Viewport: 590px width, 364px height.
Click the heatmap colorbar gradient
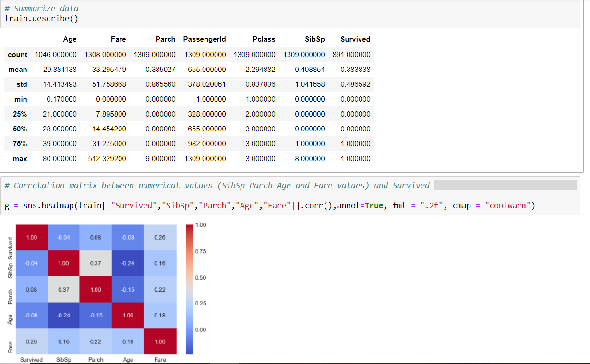[189, 289]
